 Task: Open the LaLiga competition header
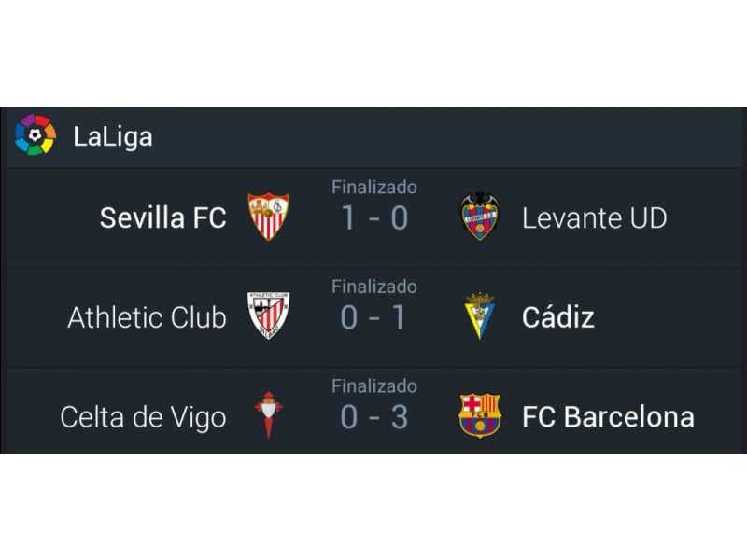(373, 137)
